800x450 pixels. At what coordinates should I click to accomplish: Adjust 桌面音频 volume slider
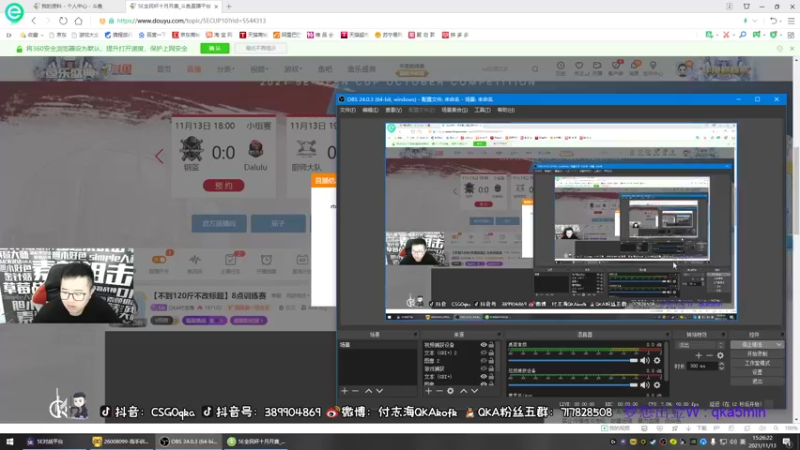573,361
